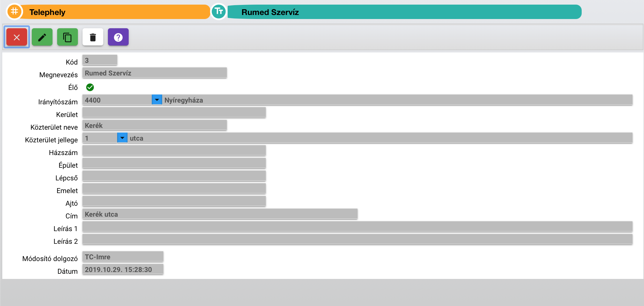Click the trash delete button
The height and width of the screenshot is (306, 644).
pos(93,37)
